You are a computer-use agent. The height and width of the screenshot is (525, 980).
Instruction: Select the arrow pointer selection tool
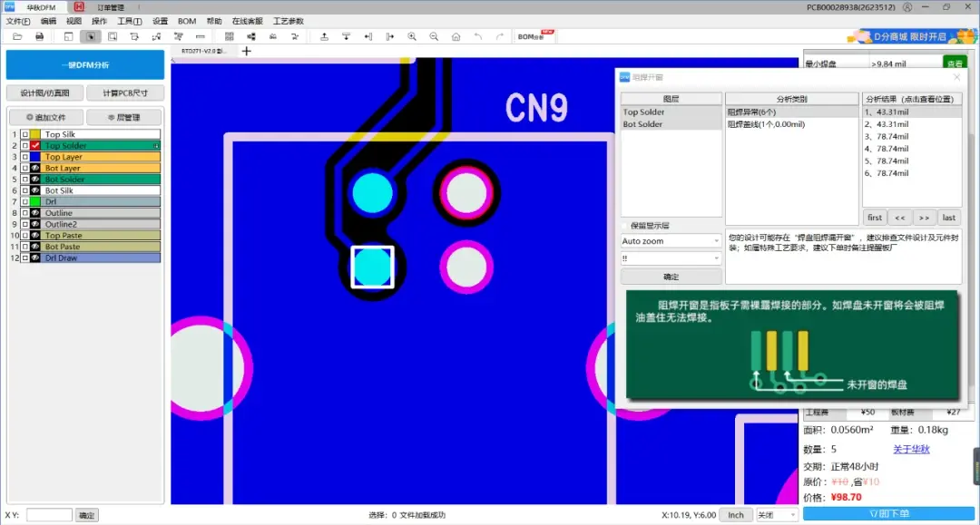[x=91, y=37]
